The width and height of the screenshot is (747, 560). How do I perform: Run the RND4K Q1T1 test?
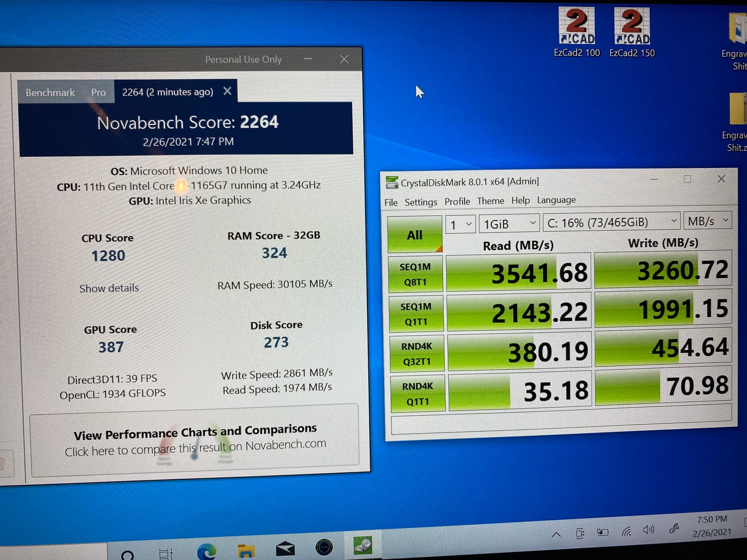(418, 394)
